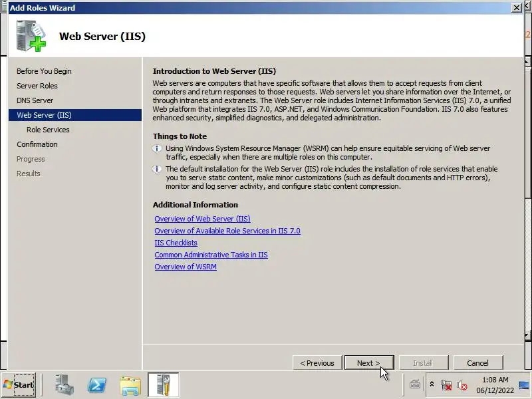Screen dimensions: 532x399
Task: Jump to the Confirmation step
Action: point(37,144)
